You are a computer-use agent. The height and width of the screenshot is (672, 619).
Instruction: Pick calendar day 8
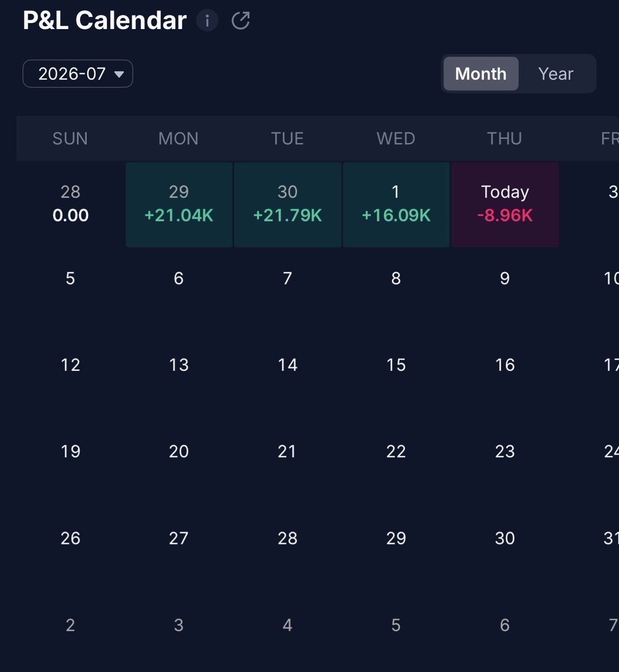point(396,278)
